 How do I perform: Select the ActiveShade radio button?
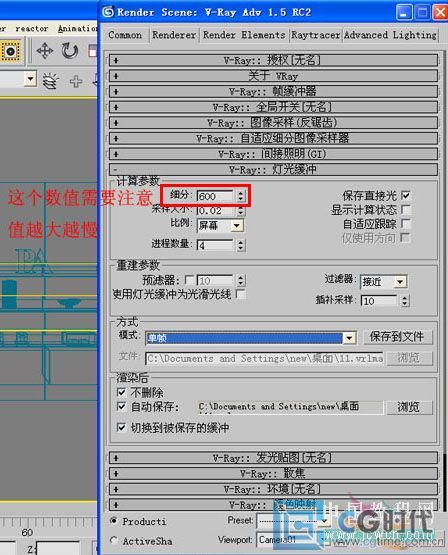[x=114, y=540]
